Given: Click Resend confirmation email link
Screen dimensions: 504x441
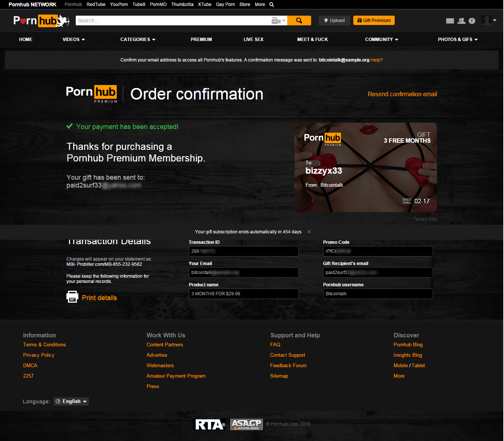Looking at the screenshot, I should (x=402, y=94).
